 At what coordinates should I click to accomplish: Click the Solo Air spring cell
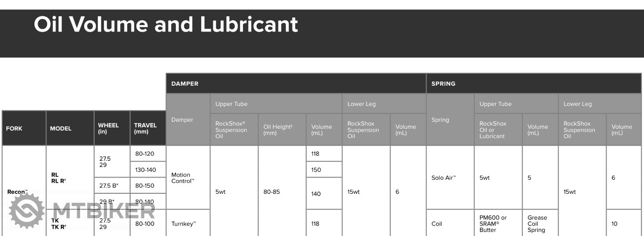tap(443, 178)
